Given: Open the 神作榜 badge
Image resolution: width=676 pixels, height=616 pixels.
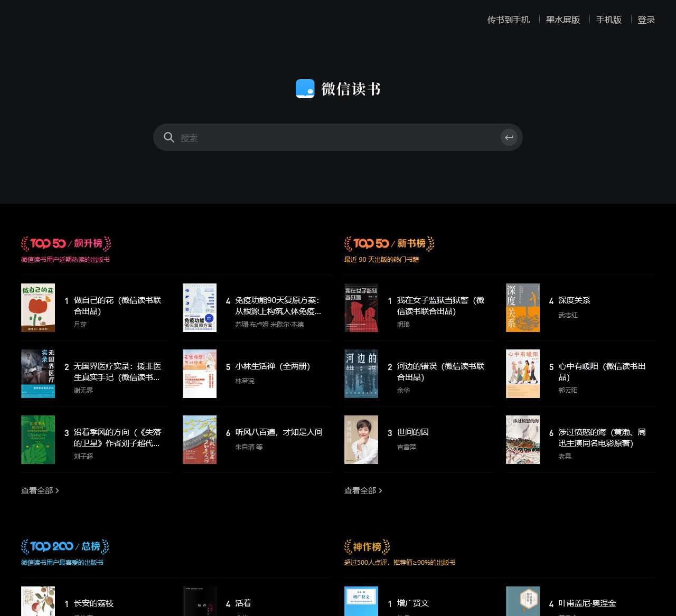Looking at the screenshot, I should tap(367, 546).
